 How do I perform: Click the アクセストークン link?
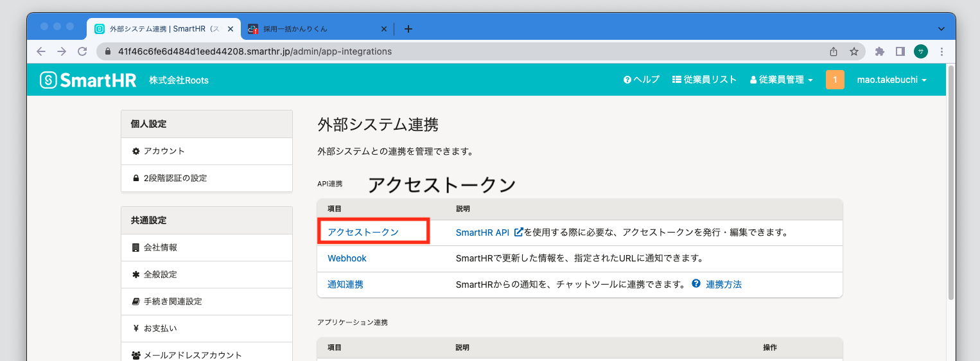[363, 232]
